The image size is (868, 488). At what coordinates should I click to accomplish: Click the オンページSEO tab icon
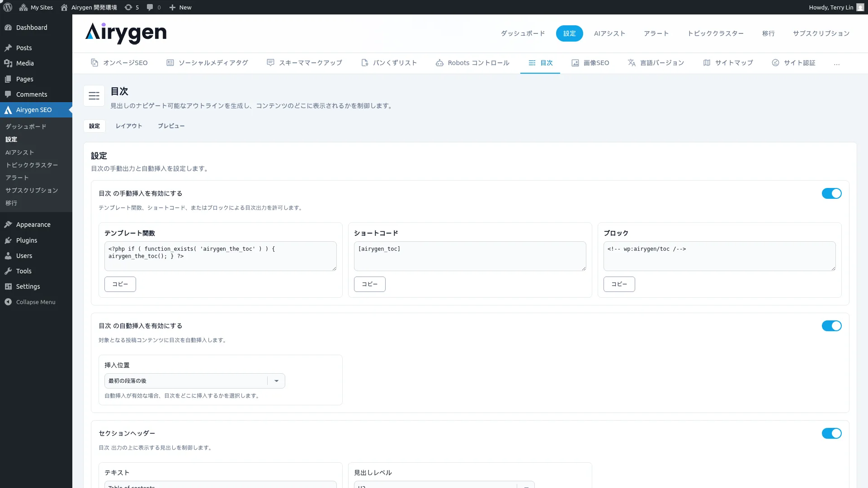(x=94, y=63)
